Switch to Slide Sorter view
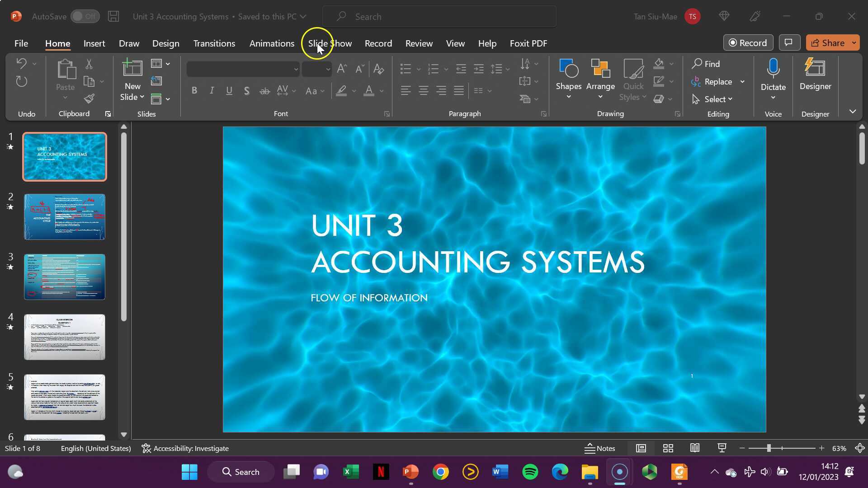Image resolution: width=868 pixels, height=488 pixels. [x=668, y=448]
